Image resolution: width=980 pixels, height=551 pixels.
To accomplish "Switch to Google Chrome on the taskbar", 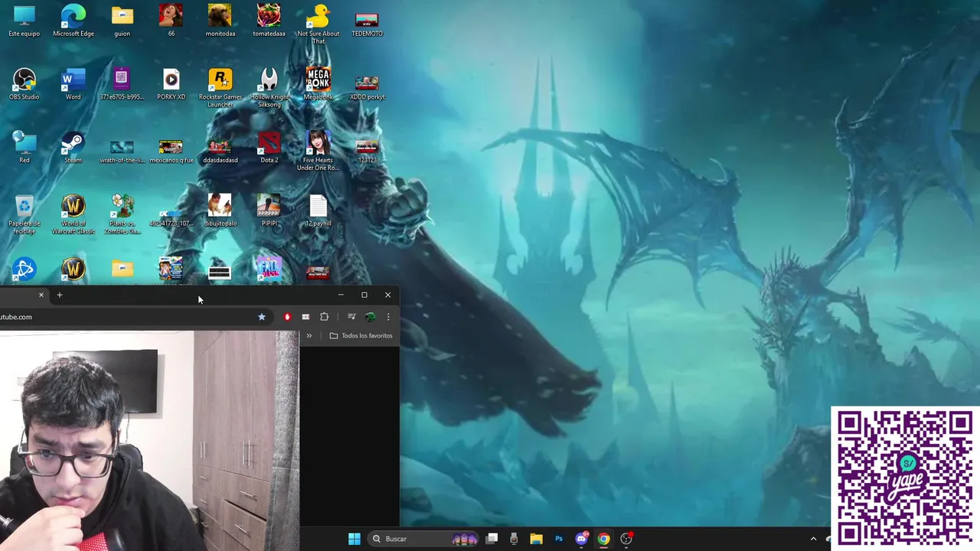I will 603,539.
